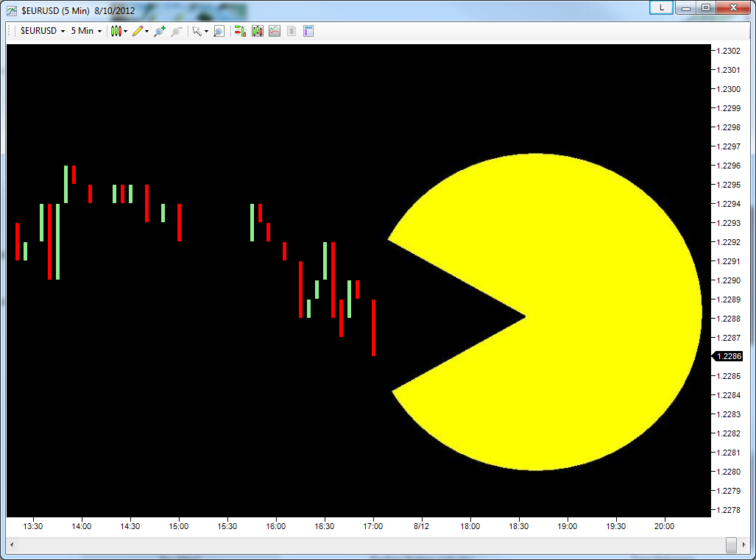Click the toolbar drag grip handle
Image resolution: width=756 pixels, height=560 pixels.
pos(9,31)
